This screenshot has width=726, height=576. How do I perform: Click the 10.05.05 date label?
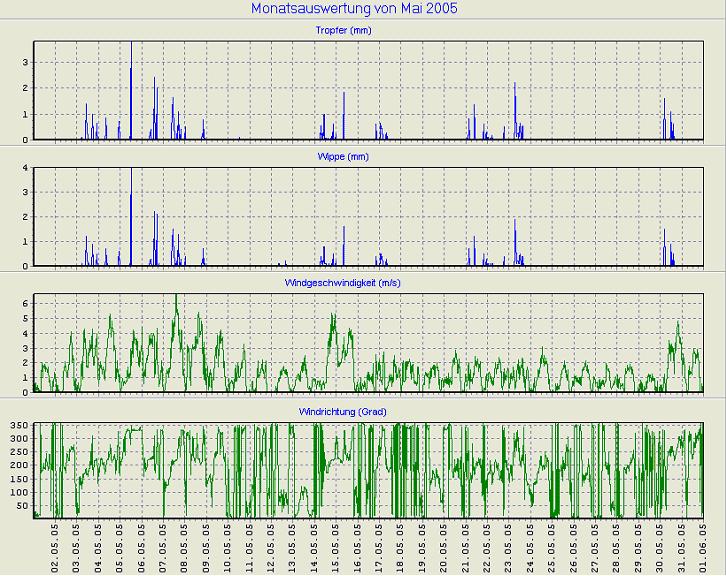pos(228,547)
